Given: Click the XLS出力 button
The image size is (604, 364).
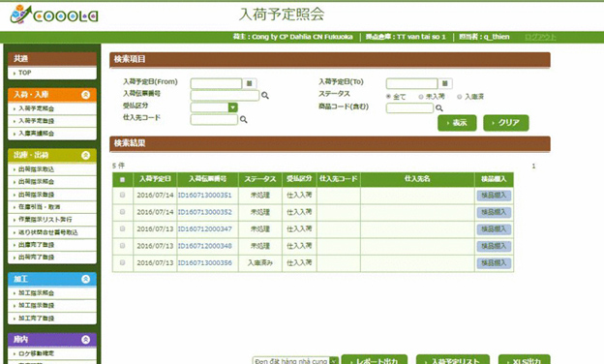Looking at the screenshot, I should click(x=525, y=360).
